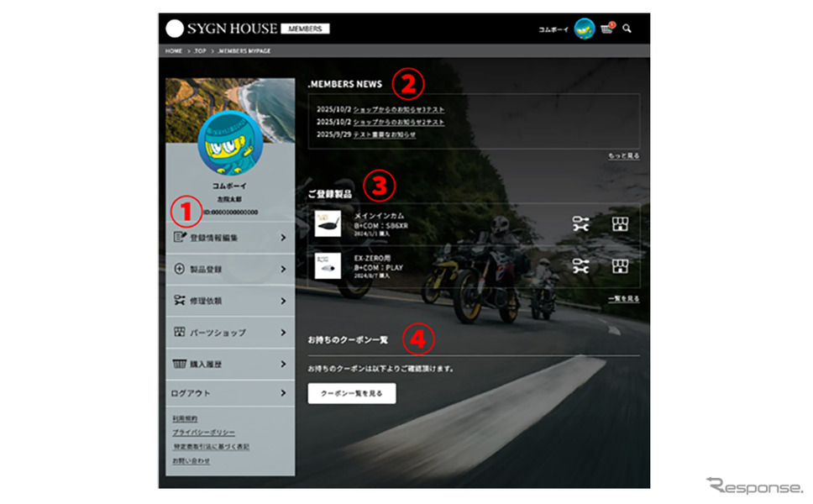Click the SB6XR product thumbnail
The image size is (813, 504).
328,223
